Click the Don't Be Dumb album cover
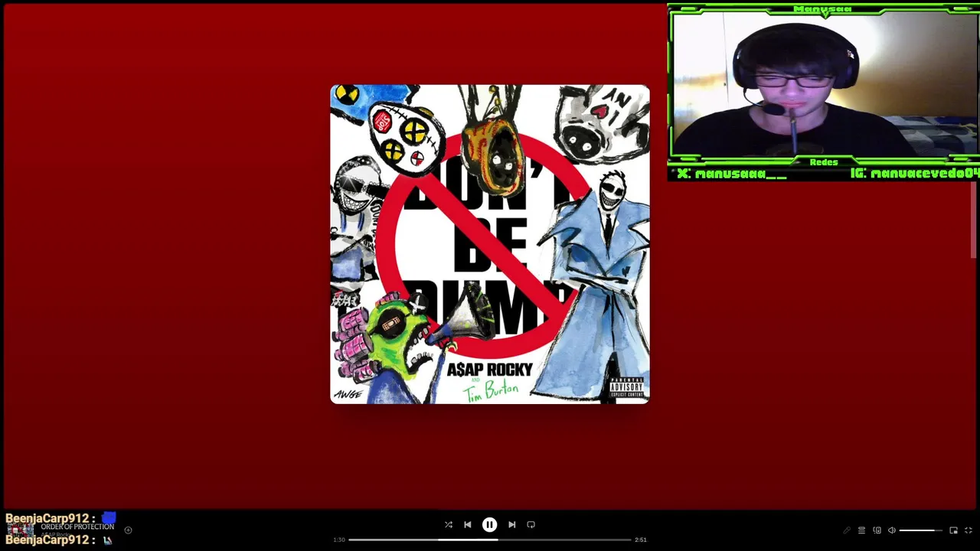This screenshot has width=980, height=551. [490, 244]
